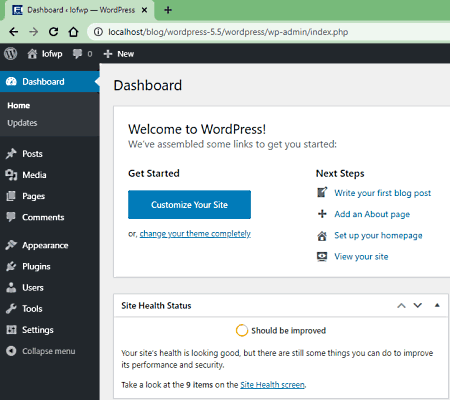Viewport: 450px width, 400px height.
Task: Click the lofwp site name in admin bar
Action: click(52, 54)
